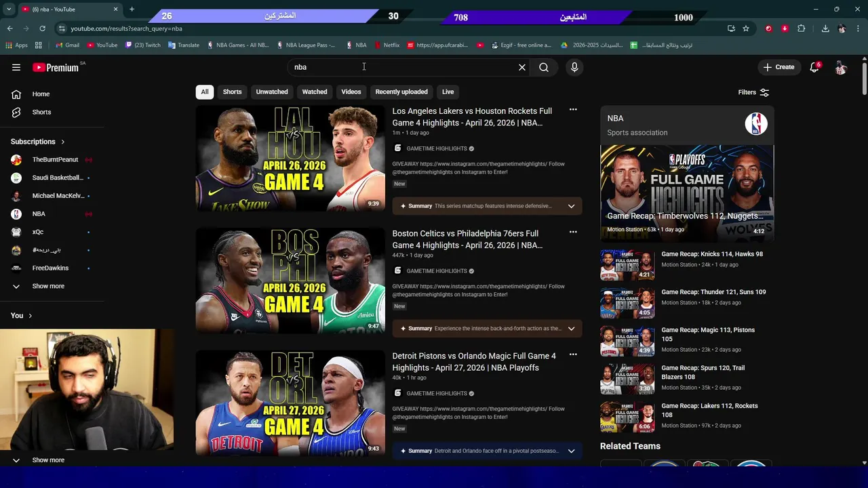
Task: Open the notifications bell
Action: pos(814,67)
